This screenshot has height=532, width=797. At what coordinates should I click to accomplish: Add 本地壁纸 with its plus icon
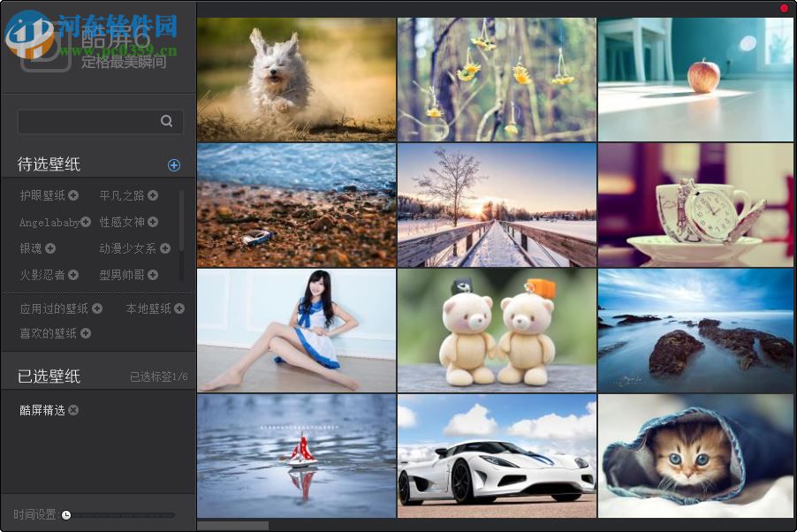pos(178,308)
